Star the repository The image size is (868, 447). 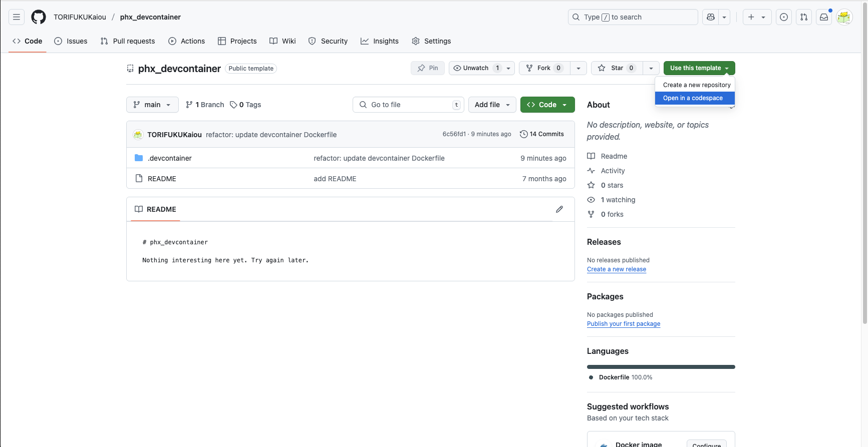(x=617, y=68)
